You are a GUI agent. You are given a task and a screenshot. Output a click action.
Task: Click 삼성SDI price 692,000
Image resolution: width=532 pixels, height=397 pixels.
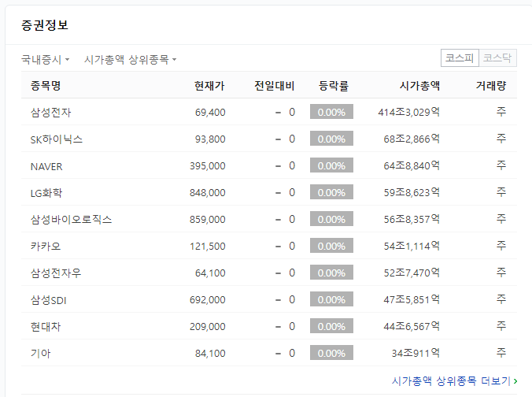pos(207,300)
